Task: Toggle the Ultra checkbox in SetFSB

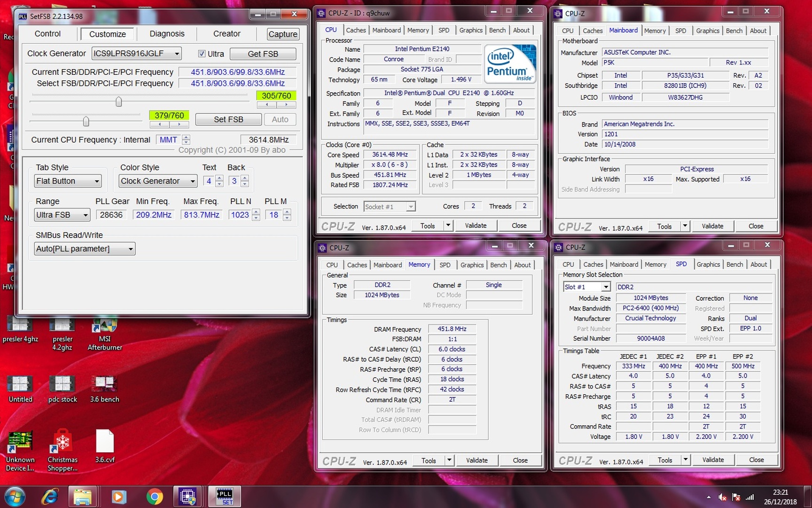Action: pyautogui.click(x=202, y=54)
